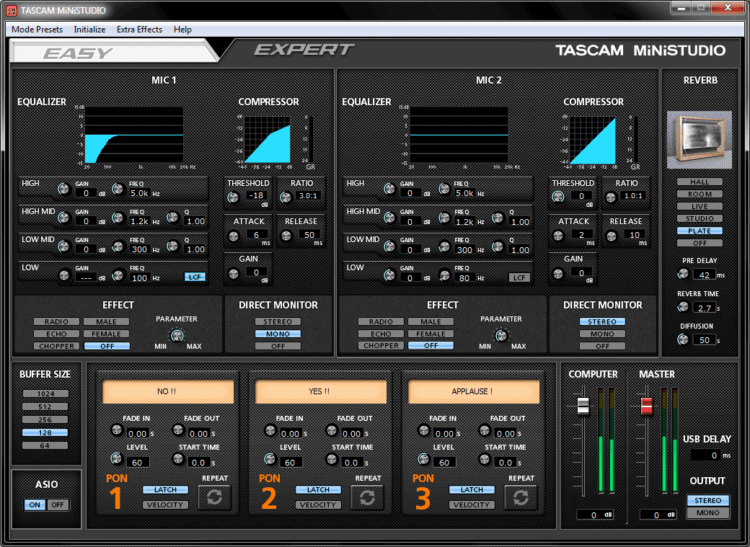
Task: Select CHOPPER effect for MIC 2
Action: [381, 345]
